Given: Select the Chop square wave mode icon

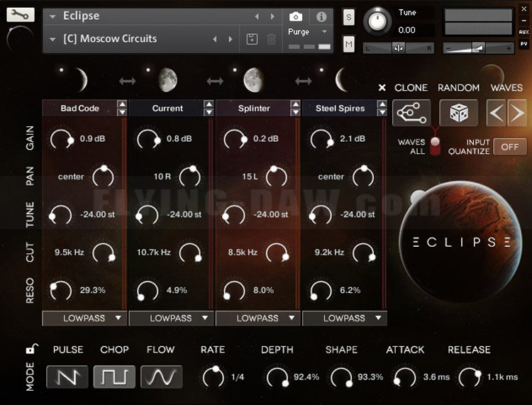Looking at the screenshot, I should 114,377.
